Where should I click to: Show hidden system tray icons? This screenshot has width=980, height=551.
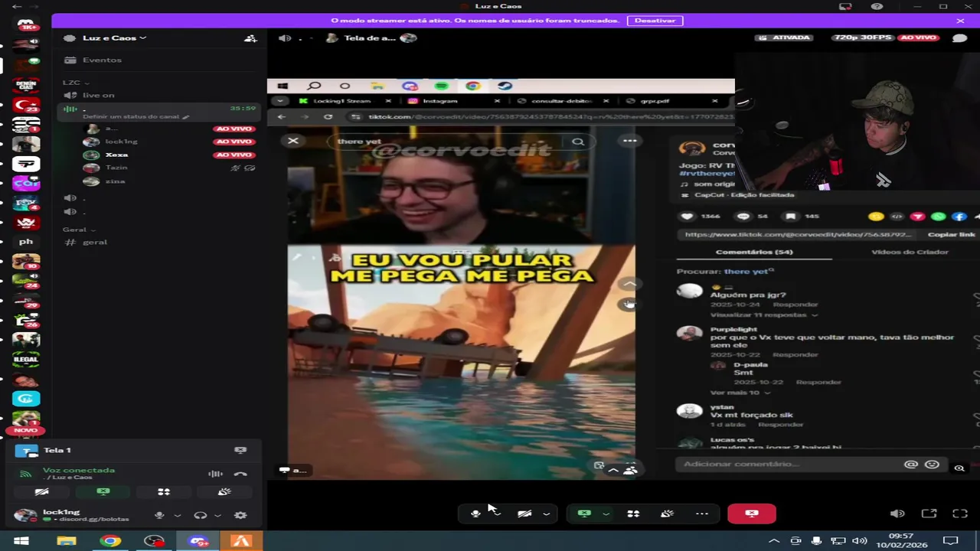[774, 541]
